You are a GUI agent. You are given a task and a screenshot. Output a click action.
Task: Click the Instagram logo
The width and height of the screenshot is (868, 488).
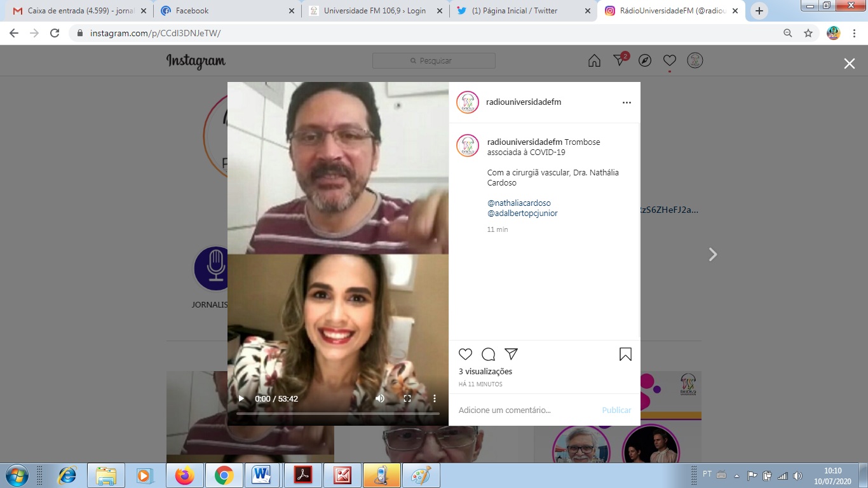pos(196,61)
